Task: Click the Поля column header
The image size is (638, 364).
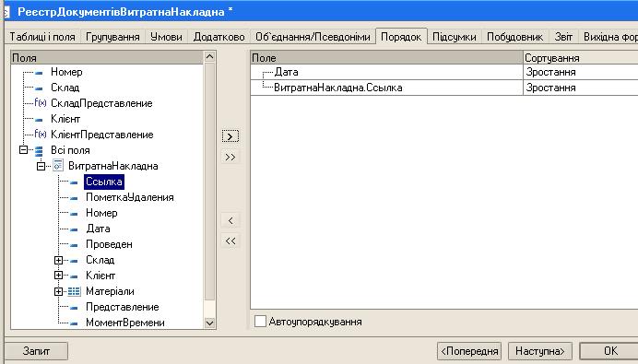Action: point(107,58)
